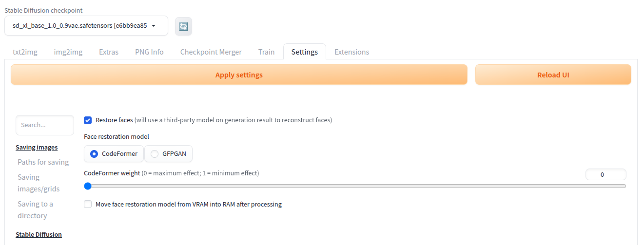The height and width of the screenshot is (245, 644).
Task: Open the PNG Info tab
Action: click(x=149, y=52)
